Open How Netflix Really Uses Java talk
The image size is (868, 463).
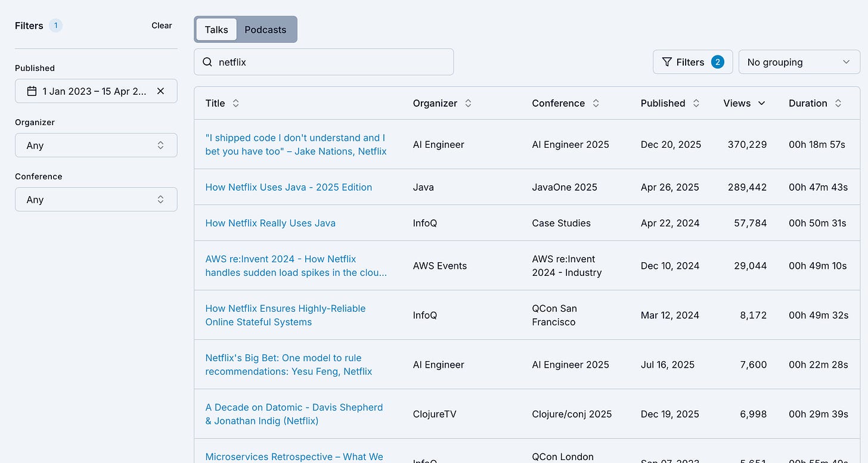270,223
